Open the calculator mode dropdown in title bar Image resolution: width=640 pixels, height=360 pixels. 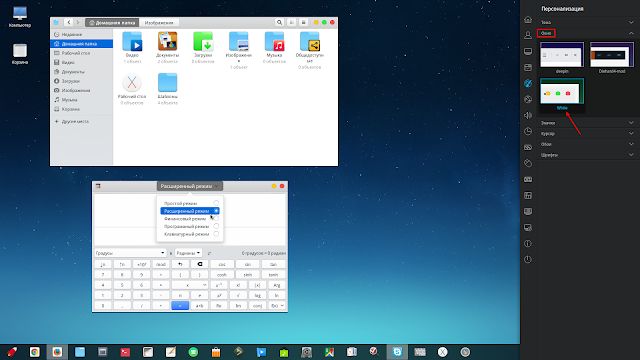click(x=190, y=186)
